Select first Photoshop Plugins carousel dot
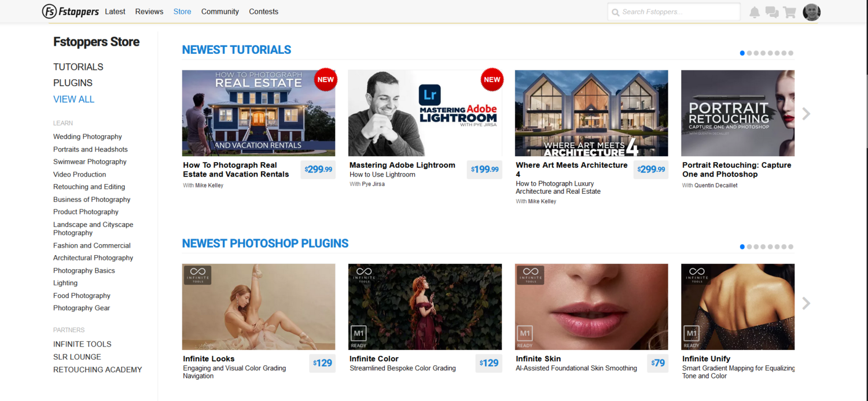Screen dimensions: 868x401 [742, 247]
